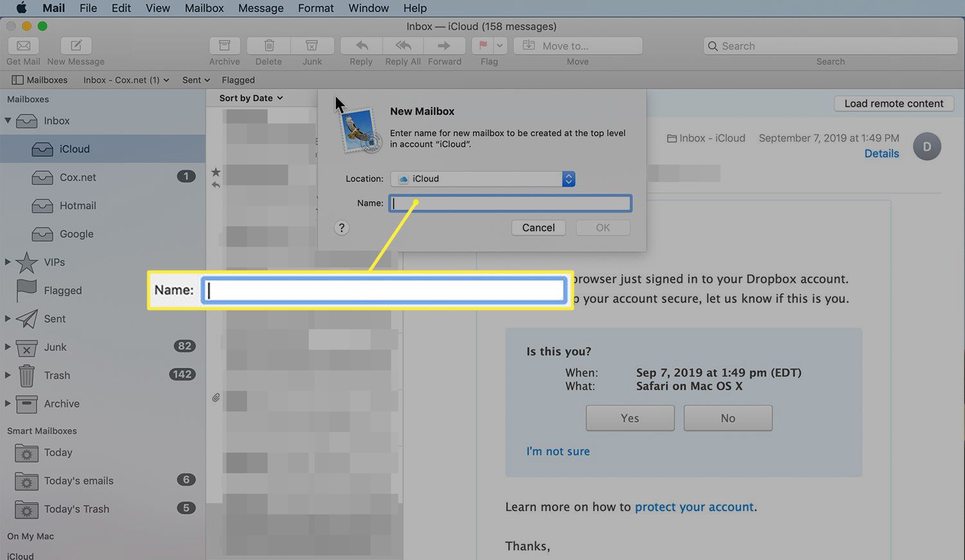This screenshot has width=965, height=560.
Task: Open the Today's emails smart mailbox
Action: point(103,481)
